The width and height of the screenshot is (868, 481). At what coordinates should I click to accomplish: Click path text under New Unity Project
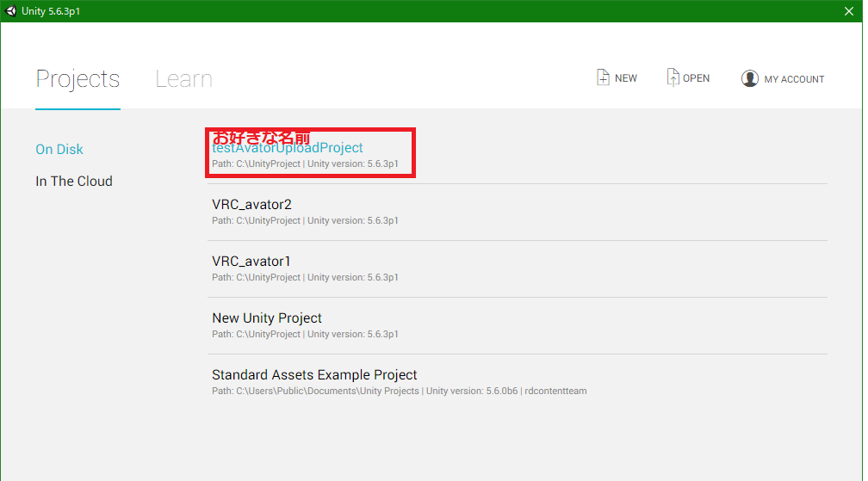305,335
